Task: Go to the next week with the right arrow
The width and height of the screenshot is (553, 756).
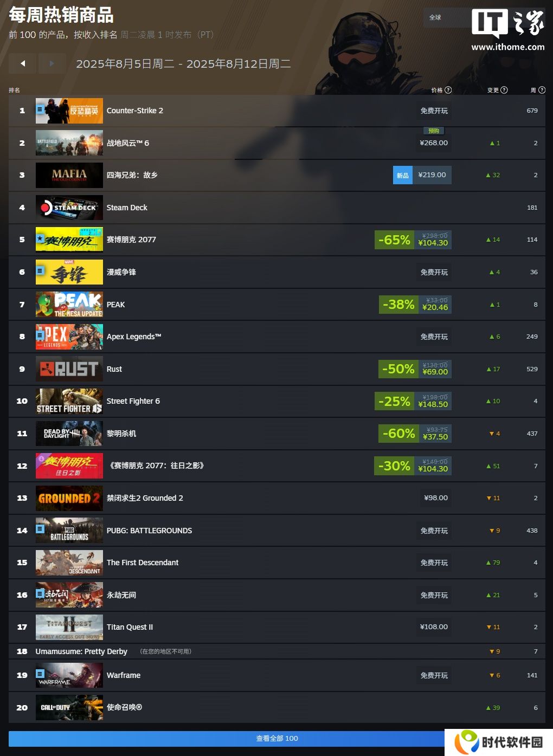Action: tap(52, 63)
